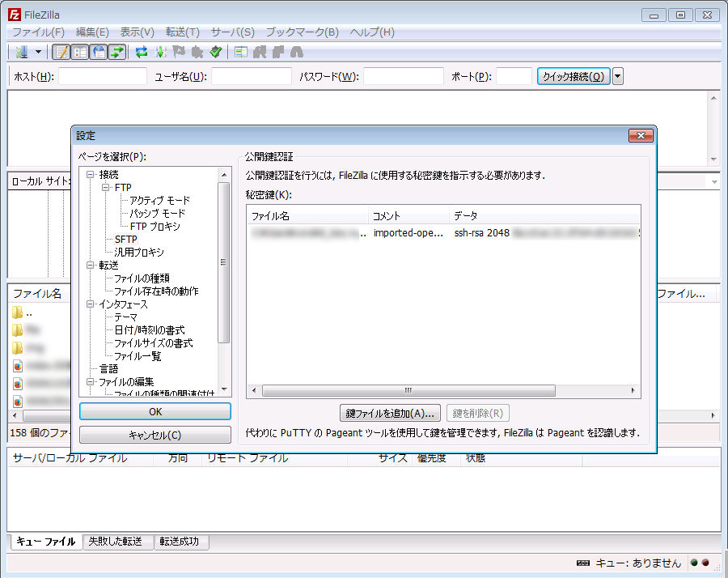The image size is (728, 578).
Task: Collapse the 接続 tree node
Action: (x=90, y=175)
